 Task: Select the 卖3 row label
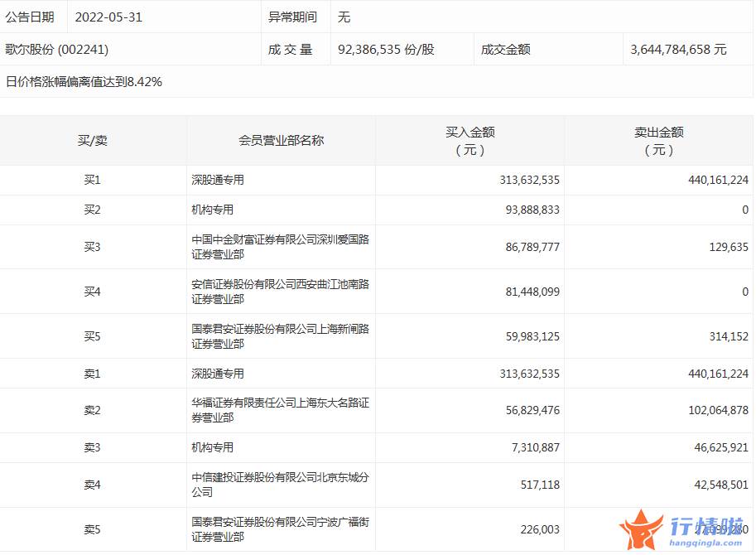(x=93, y=447)
